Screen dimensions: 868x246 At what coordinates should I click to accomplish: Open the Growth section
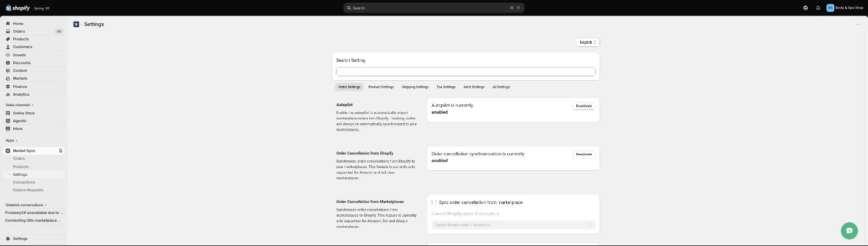coord(19,55)
